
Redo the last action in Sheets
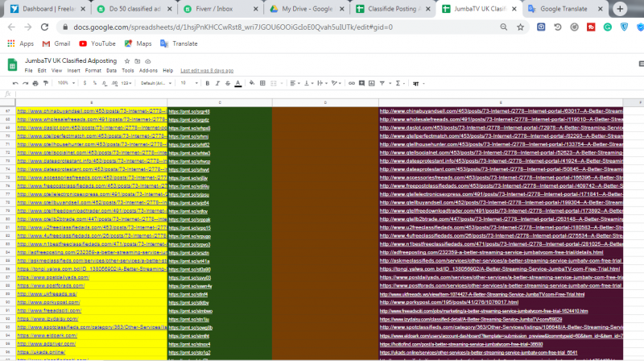(x=26, y=84)
